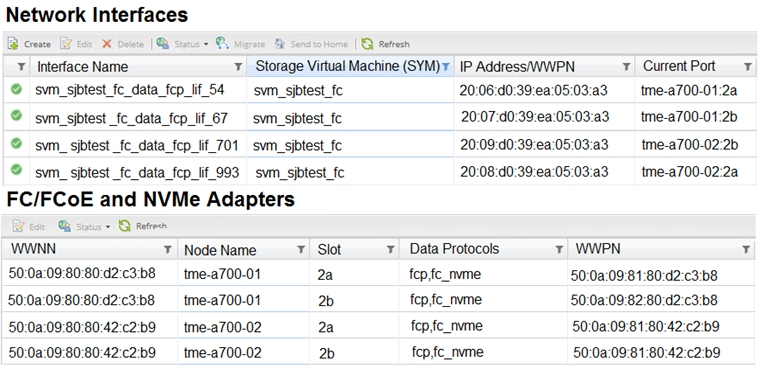Open Status dropdown in adapters toolbar
The width and height of the screenshot is (760, 369).
[84, 226]
